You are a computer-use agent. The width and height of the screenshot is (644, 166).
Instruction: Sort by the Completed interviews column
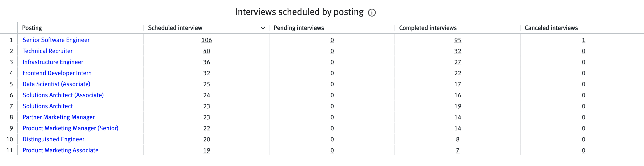pos(428,28)
